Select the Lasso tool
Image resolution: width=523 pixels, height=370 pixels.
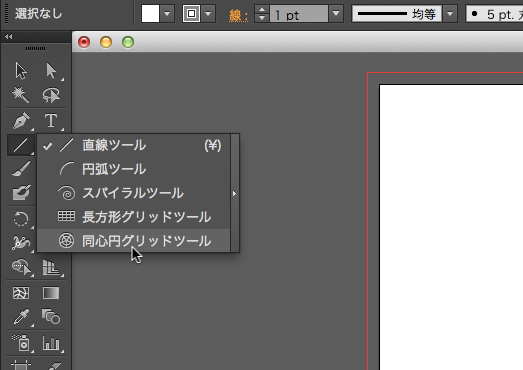tap(51, 95)
